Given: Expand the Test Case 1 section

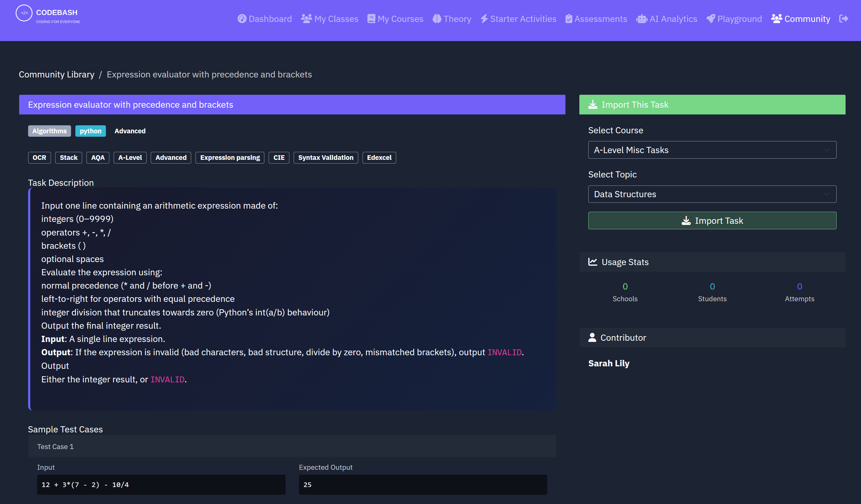Looking at the screenshot, I should pos(292,446).
